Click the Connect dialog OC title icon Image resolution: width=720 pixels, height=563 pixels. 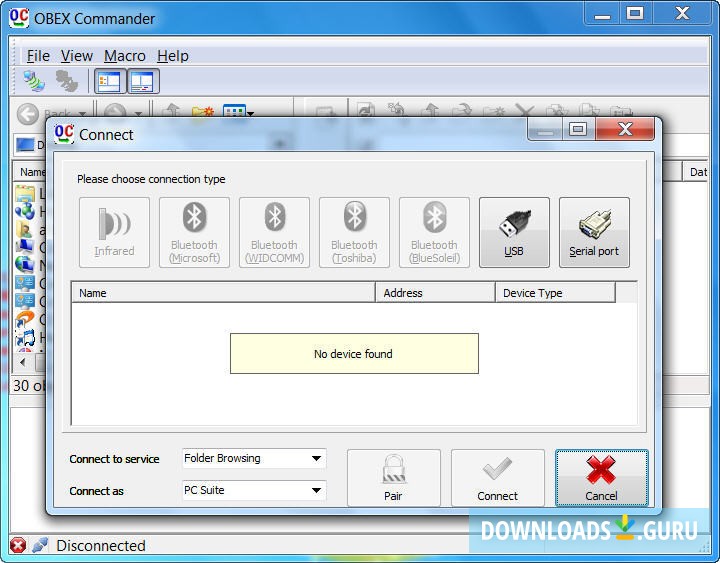pos(64,134)
